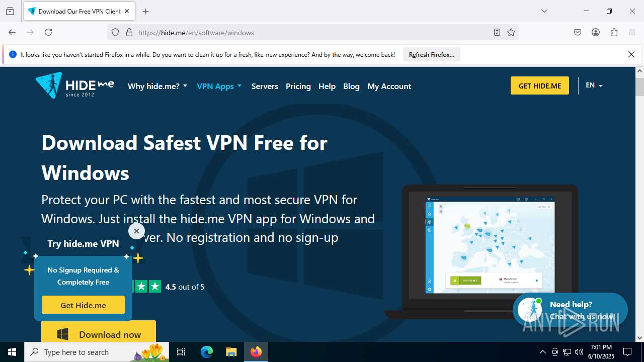List all tabs dropdown arrow
644x362 pixels.
click(x=544, y=11)
